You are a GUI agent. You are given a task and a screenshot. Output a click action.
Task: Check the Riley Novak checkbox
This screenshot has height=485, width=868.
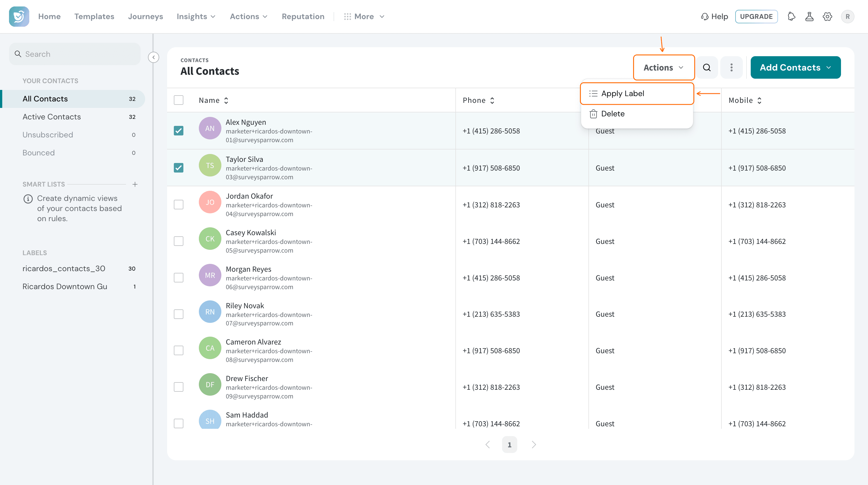[x=179, y=314]
